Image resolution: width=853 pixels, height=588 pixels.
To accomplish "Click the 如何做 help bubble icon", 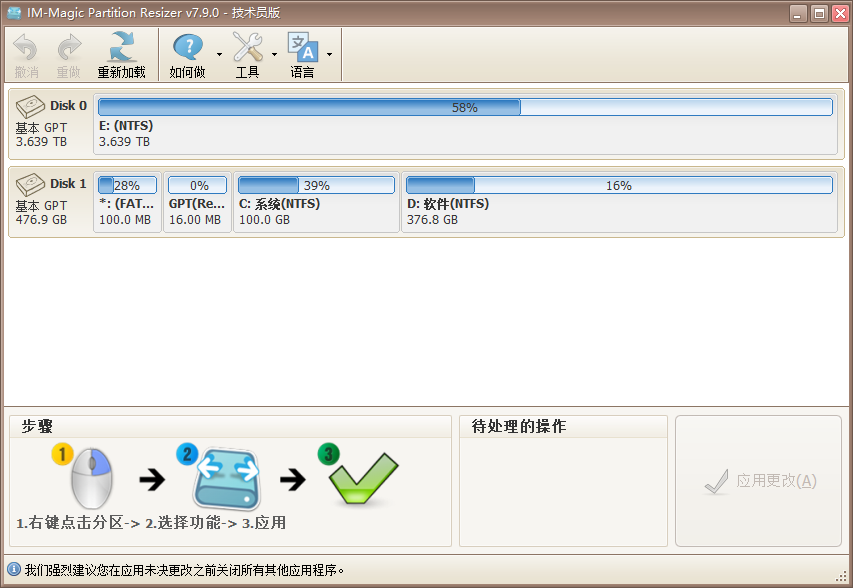I will (189, 45).
